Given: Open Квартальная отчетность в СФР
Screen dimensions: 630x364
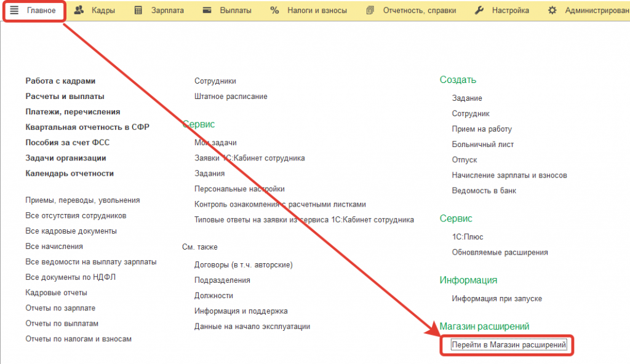Looking at the screenshot, I should 87,127.
